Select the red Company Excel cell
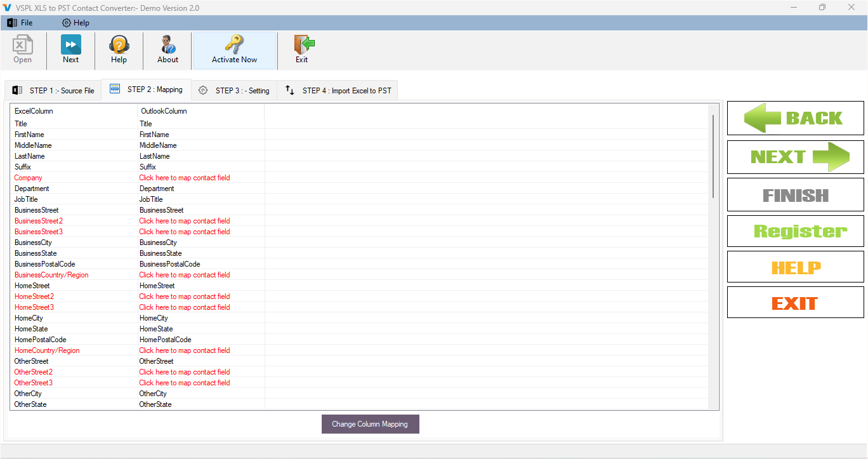 pos(29,178)
